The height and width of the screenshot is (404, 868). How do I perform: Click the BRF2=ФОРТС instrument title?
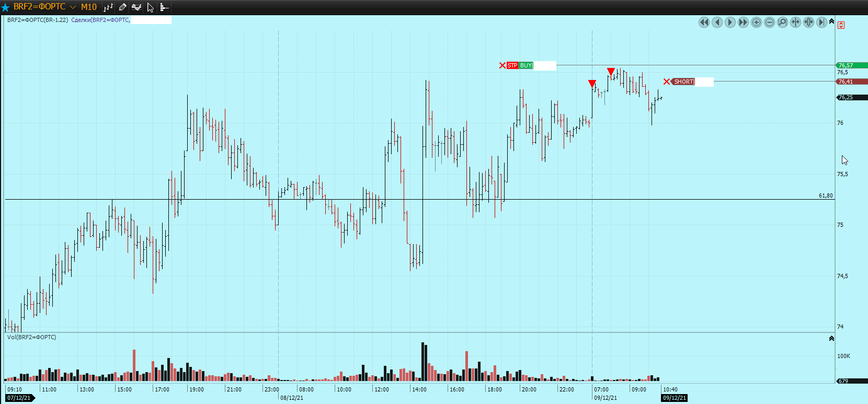tap(40, 7)
